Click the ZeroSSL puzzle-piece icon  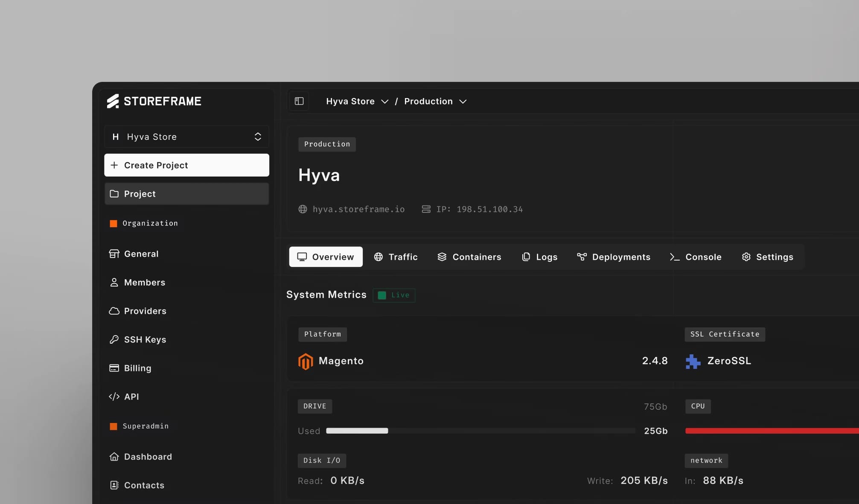click(x=693, y=361)
